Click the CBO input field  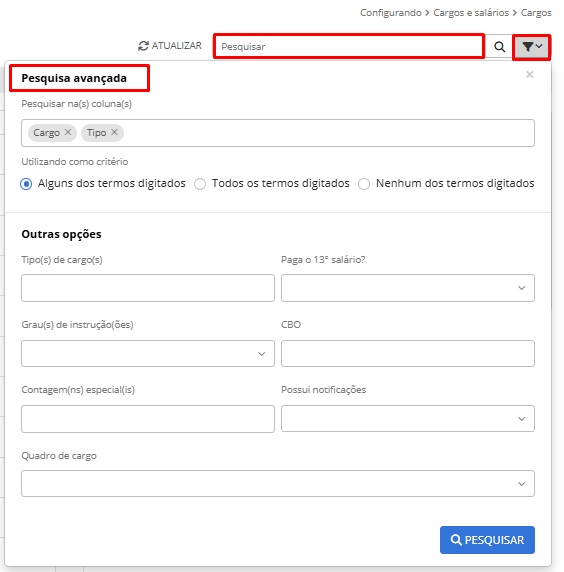(x=408, y=353)
